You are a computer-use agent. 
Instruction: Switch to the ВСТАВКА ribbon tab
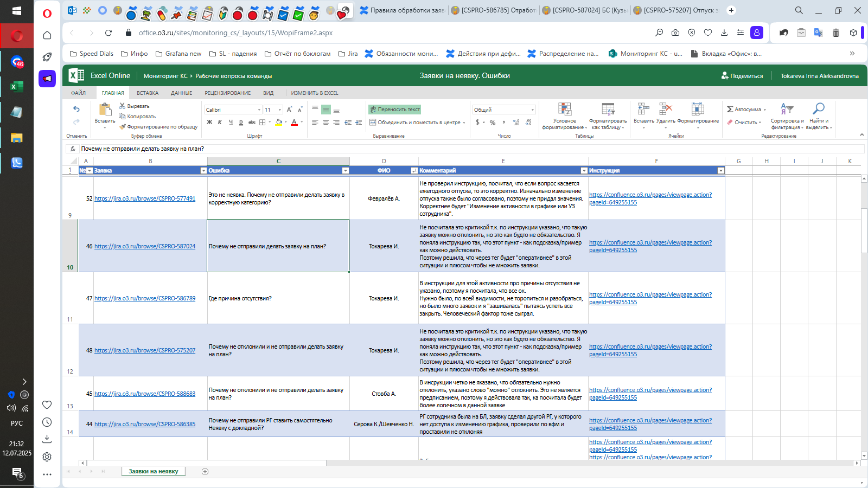148,93
